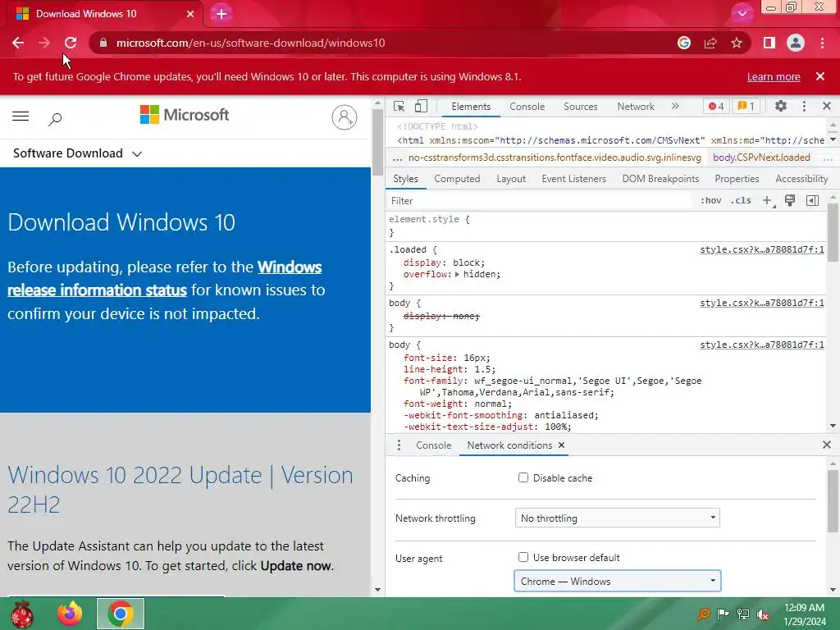Open the Network throttling dropdown

pos(617,518)
